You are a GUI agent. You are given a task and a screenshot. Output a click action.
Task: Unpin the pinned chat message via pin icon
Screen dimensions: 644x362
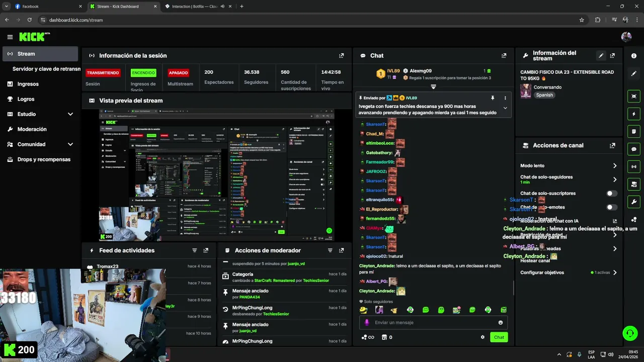point(493,98)
